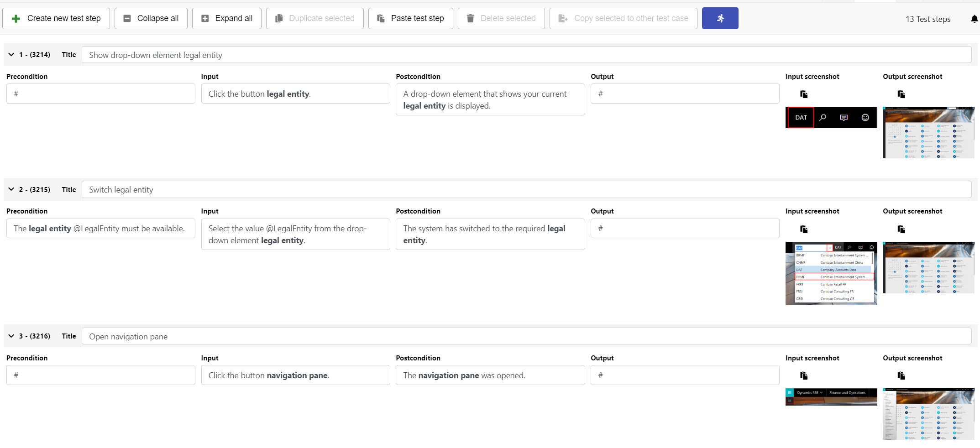Viewport: 980px width, 448px height.
Task: Paste output screenshot for step 2
Action: click(901, 229)
